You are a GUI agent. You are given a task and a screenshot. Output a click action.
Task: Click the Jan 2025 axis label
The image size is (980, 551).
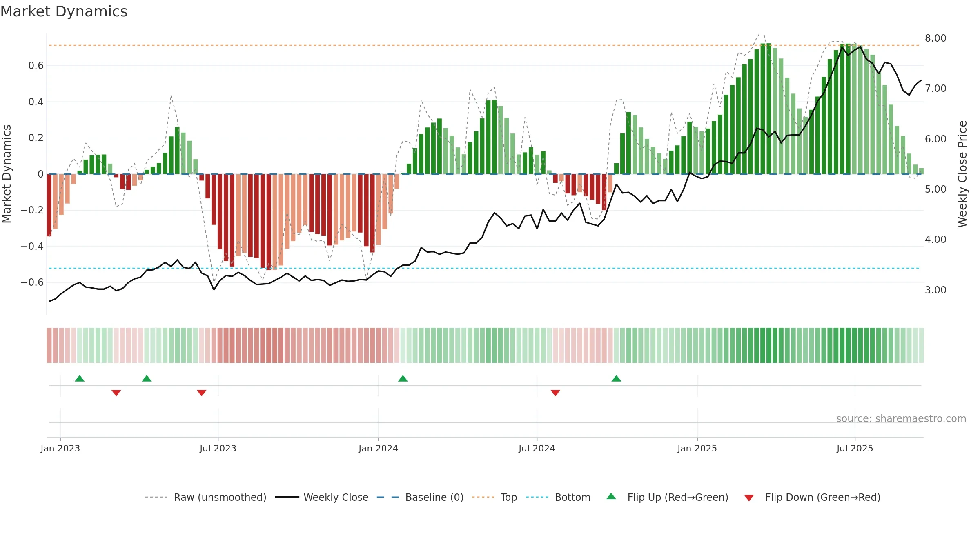697,448
